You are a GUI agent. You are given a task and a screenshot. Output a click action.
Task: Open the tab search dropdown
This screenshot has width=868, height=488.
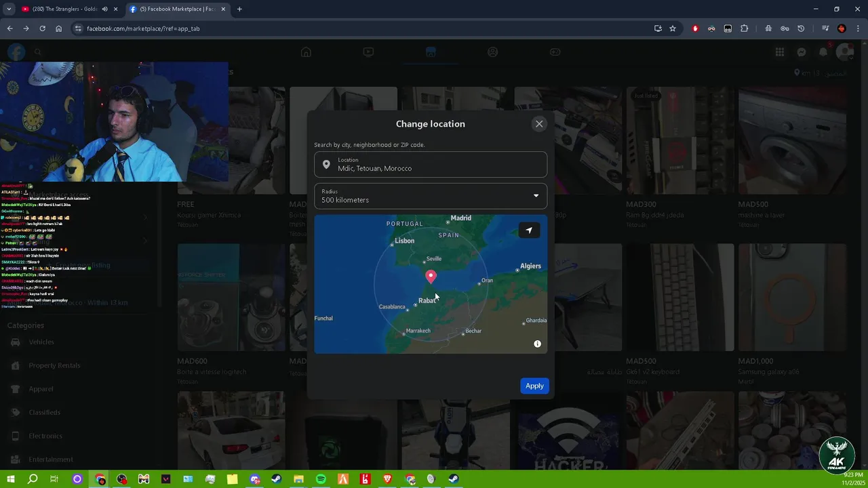pyautogui.click(x=9, y=9)
